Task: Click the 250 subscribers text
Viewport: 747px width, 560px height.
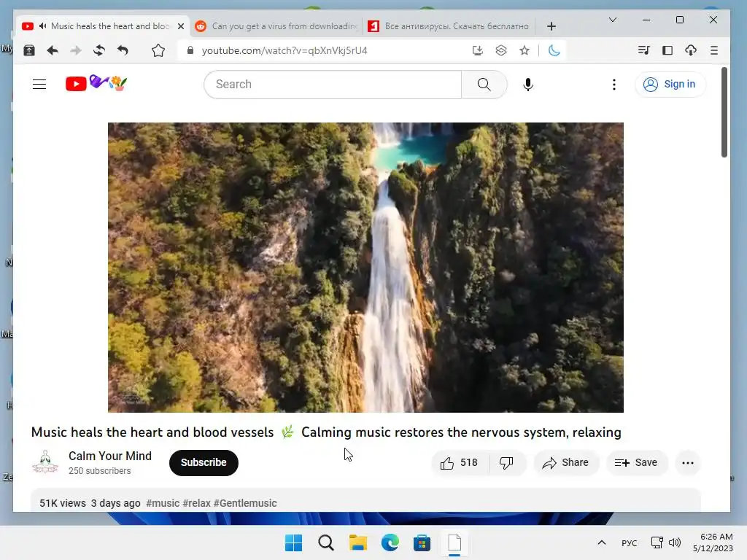Action: 99,471
